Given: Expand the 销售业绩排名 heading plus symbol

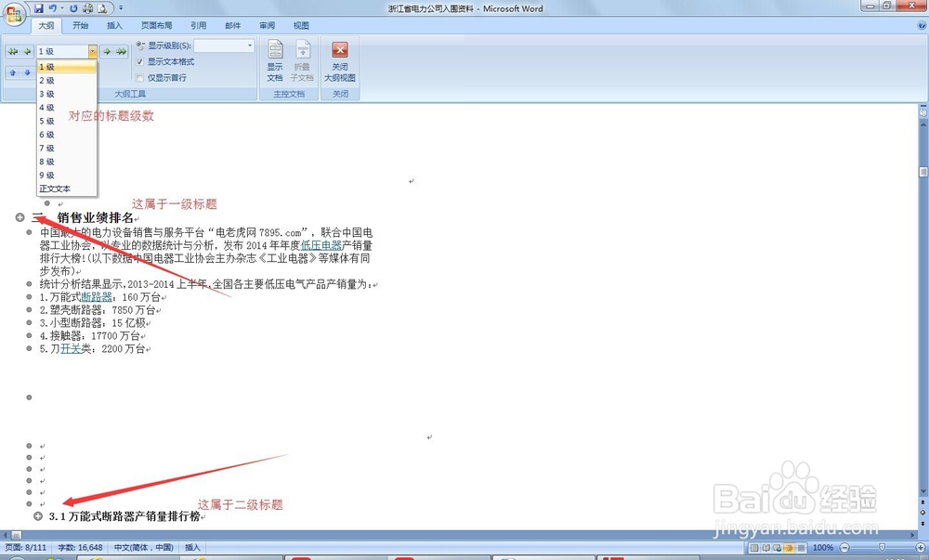Looking at the screenshot, I should [x=20, y=218].
